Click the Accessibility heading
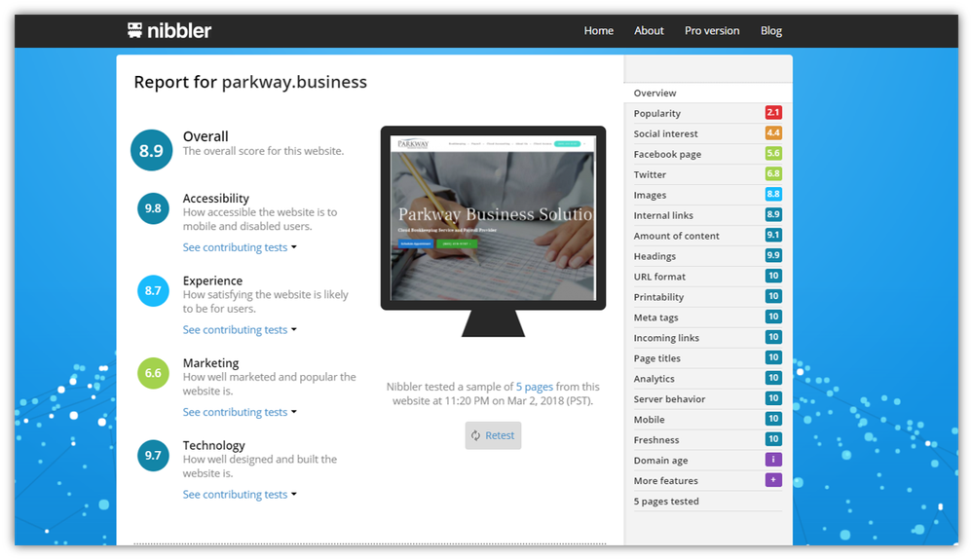This screenshot has width=973, height=560. (x=216, y=199)
